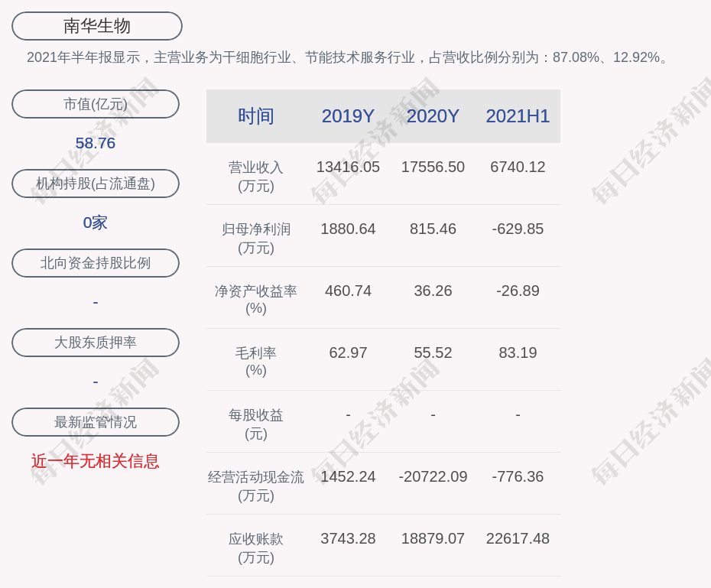Select the 应收账款 value 22617.48
Screen dimensions: 711x588
point(518,538)
